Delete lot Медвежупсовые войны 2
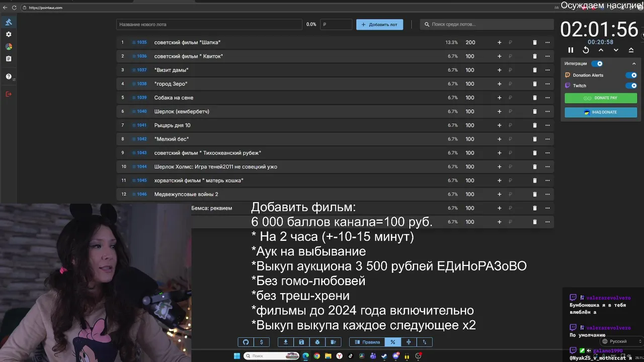This screenshot has width=644, height=362. pos(535,194)
